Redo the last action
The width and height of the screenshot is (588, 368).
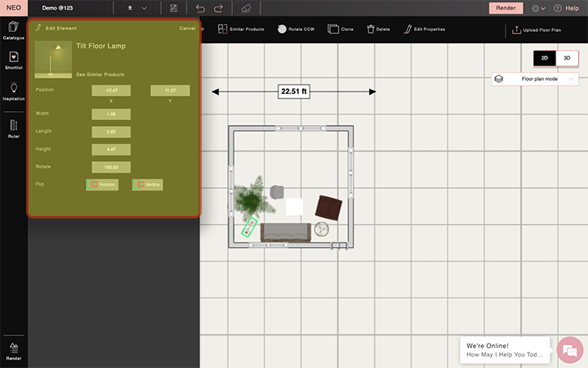pyautogui.click(x=218, y=8)
